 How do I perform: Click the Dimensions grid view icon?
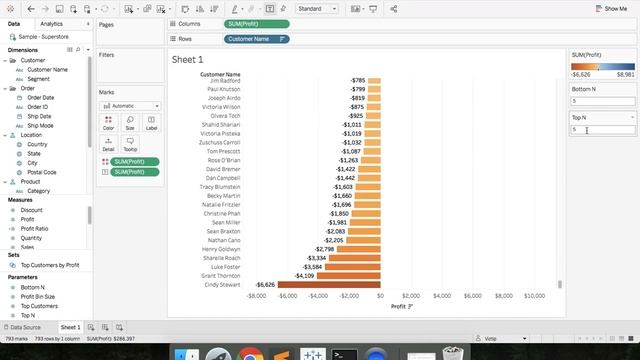pyautogui.click(x=69, y=49)
